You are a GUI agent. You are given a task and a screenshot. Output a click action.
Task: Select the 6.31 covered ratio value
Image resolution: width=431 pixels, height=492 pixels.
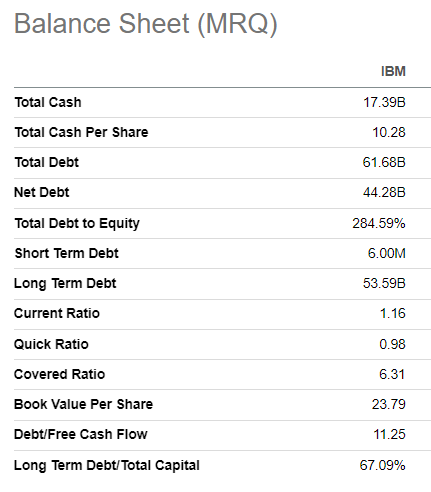point(392,374)
